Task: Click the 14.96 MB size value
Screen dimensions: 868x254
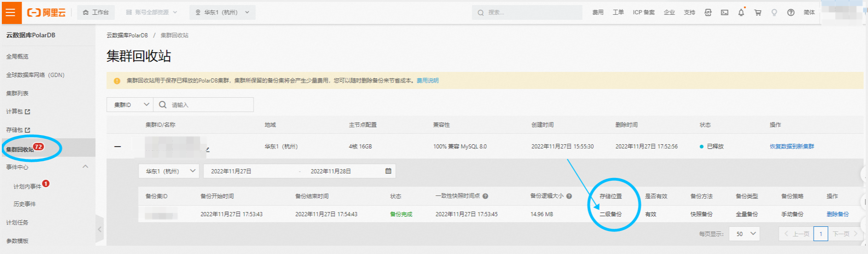Action: pyautogui.click(x=542, y=214)
